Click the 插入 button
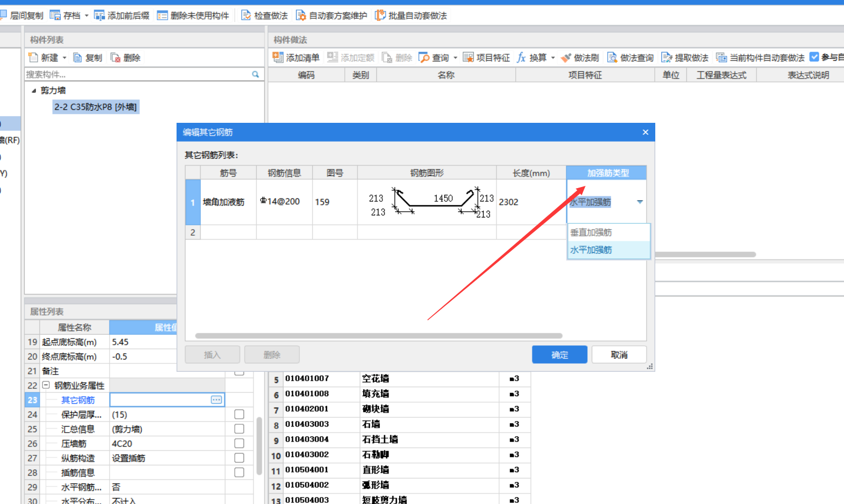This screenshot has height=504, width=844. click(x=212, y=355)
